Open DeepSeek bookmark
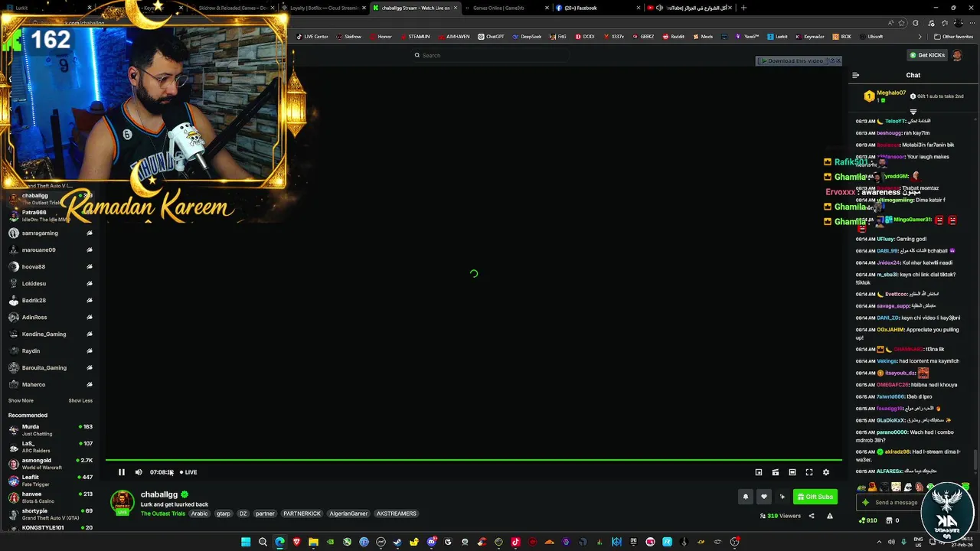This screenshot has width=980, height=551. (x=527, y=37)
